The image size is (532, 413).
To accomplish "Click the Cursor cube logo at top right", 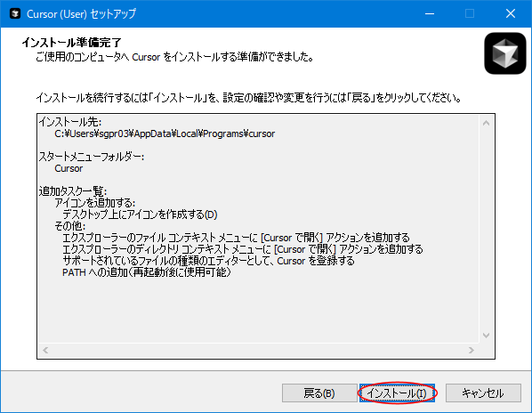I will 505,53.
